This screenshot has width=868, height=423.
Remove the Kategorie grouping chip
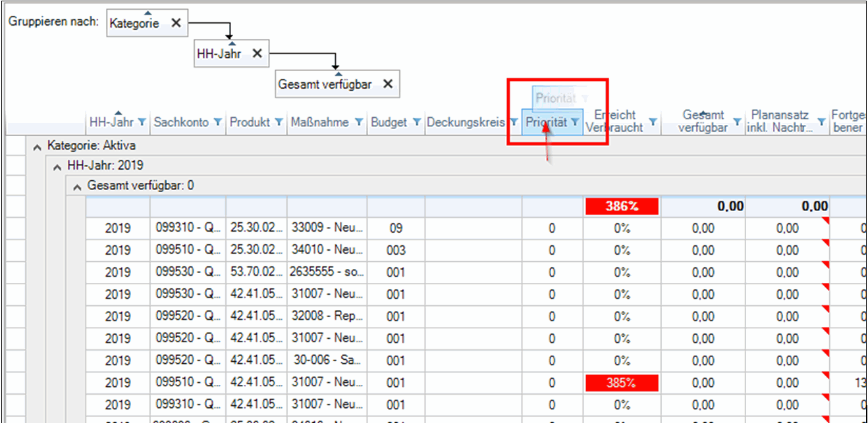coord(176,23)
